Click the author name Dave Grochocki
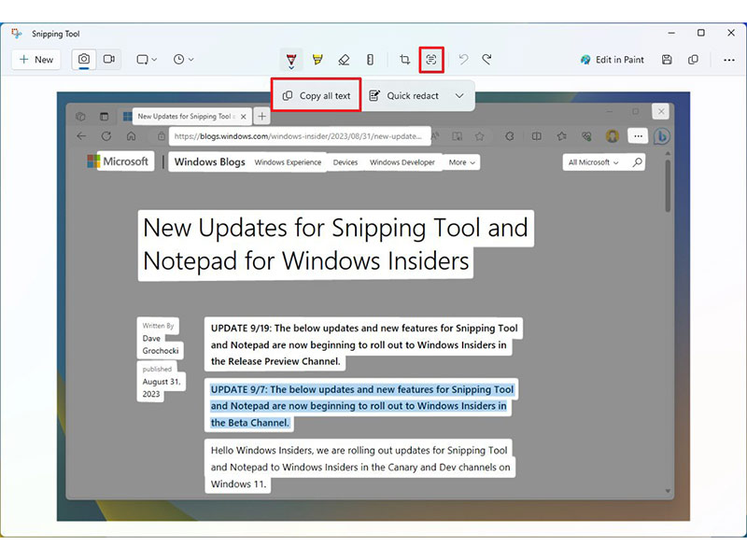The width and height of the screenshot is (747, 560). click(161, 344)
